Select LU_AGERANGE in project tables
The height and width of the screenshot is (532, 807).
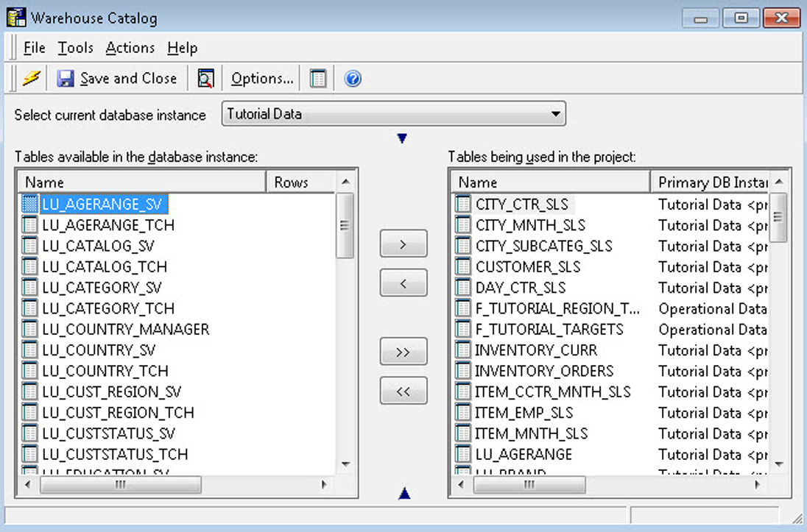[524, 454]
